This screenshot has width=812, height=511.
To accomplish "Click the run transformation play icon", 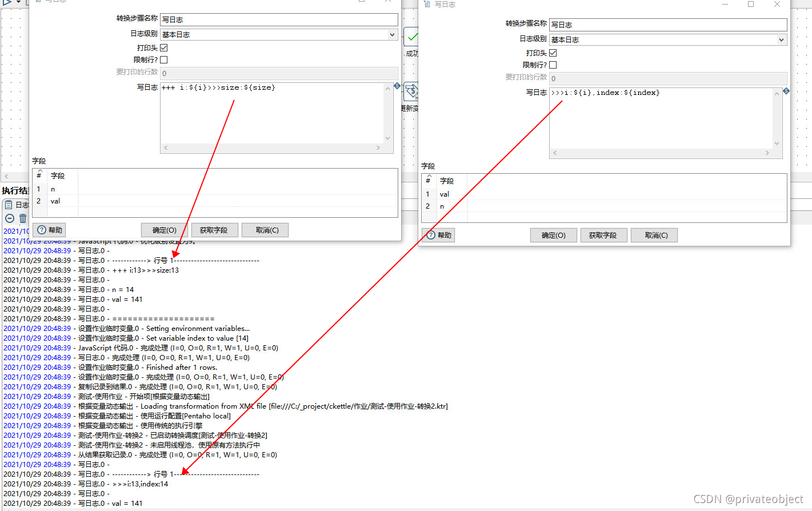I will coord(7,2).
